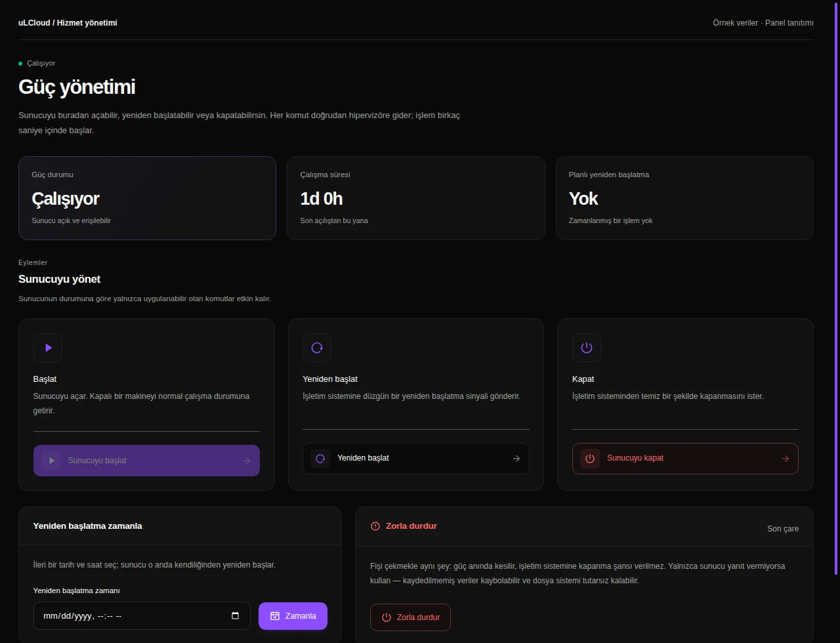Click the Sunucuyu yönet section heading
840x643 pixels.
point(59,280)
